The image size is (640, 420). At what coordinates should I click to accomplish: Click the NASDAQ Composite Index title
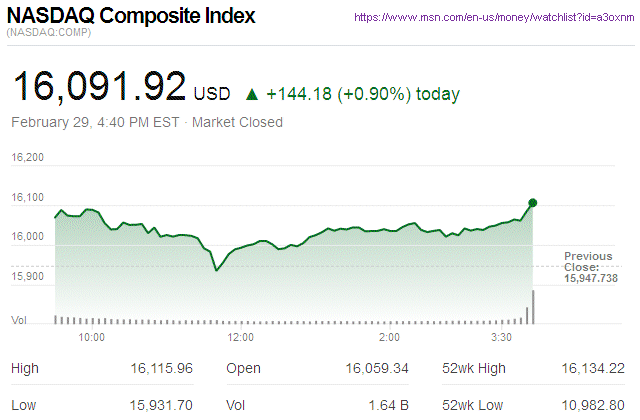[131, 17]
